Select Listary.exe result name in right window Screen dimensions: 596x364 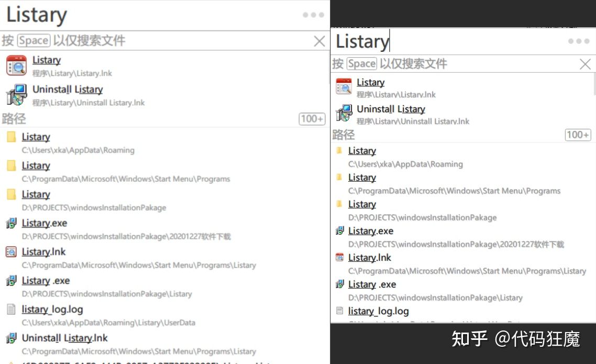(x=371, y=231)
